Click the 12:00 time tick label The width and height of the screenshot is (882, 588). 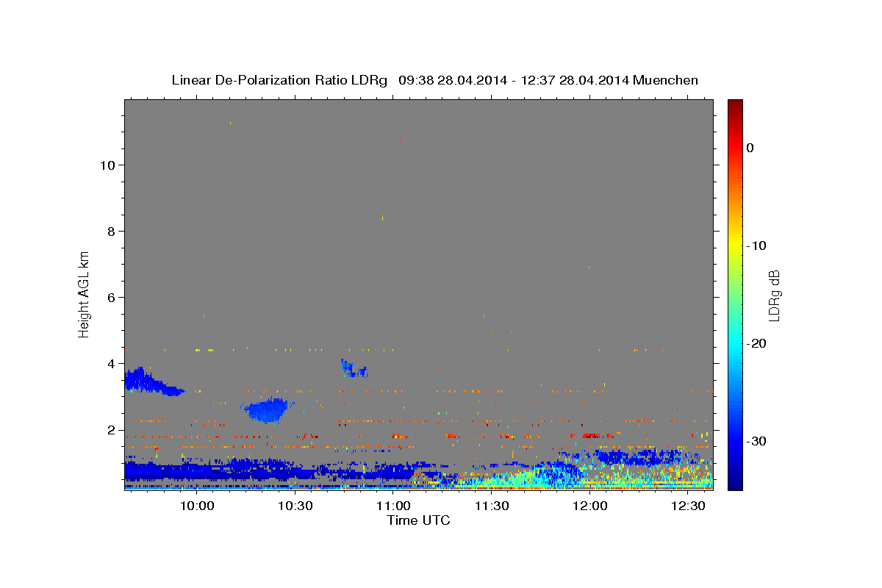coord(589,506)
